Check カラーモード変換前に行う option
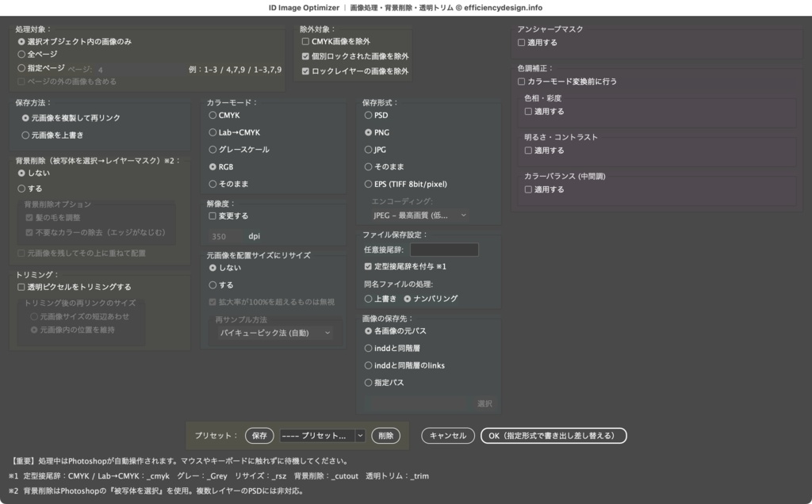Image resolution: width=812 pixels, height=504 pixels. click(x=567, y=82)
